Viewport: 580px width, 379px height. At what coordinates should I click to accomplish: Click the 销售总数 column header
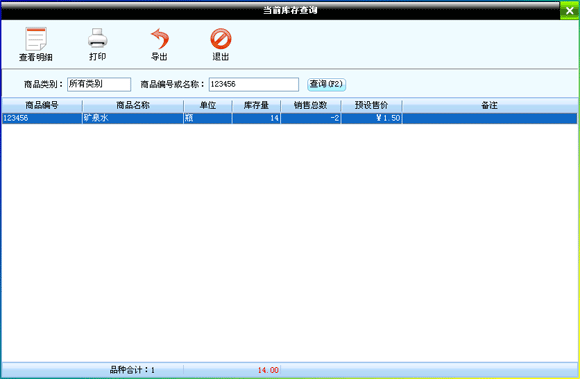click(x=311, y=105)
